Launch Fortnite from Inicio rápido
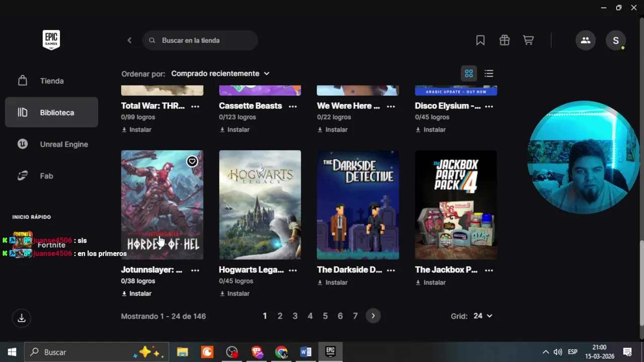Image resolution: width=644 pixels, height=362 pixels. coord(51,245)
